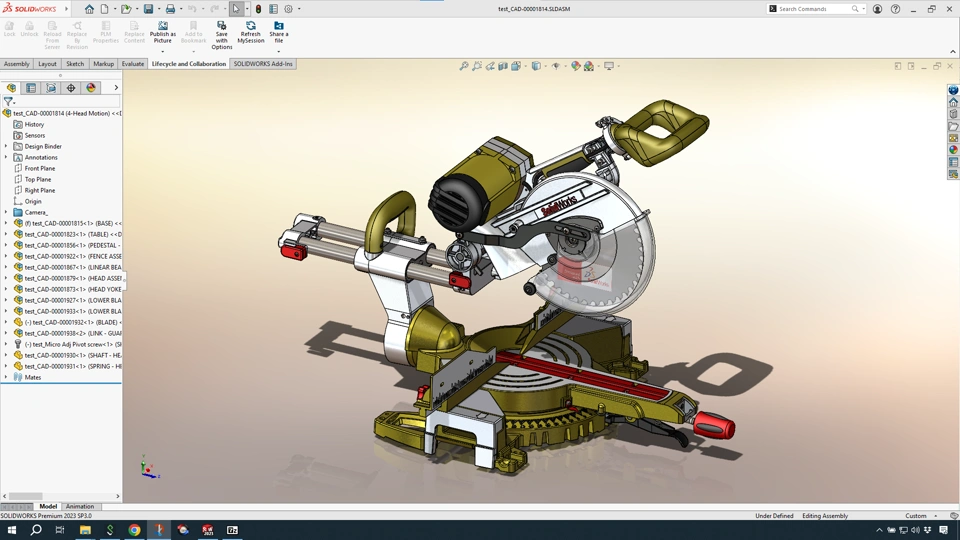This screenshot has width=960, height=540.
Task: Expand the Design Binder node
Action: coord(6,146)
